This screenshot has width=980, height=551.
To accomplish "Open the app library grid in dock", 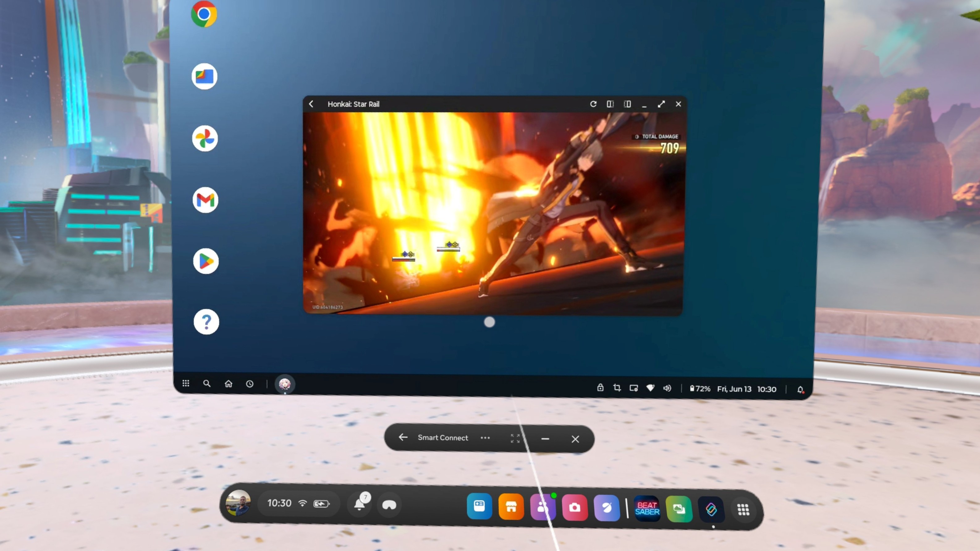I will (x=743, y=510).
